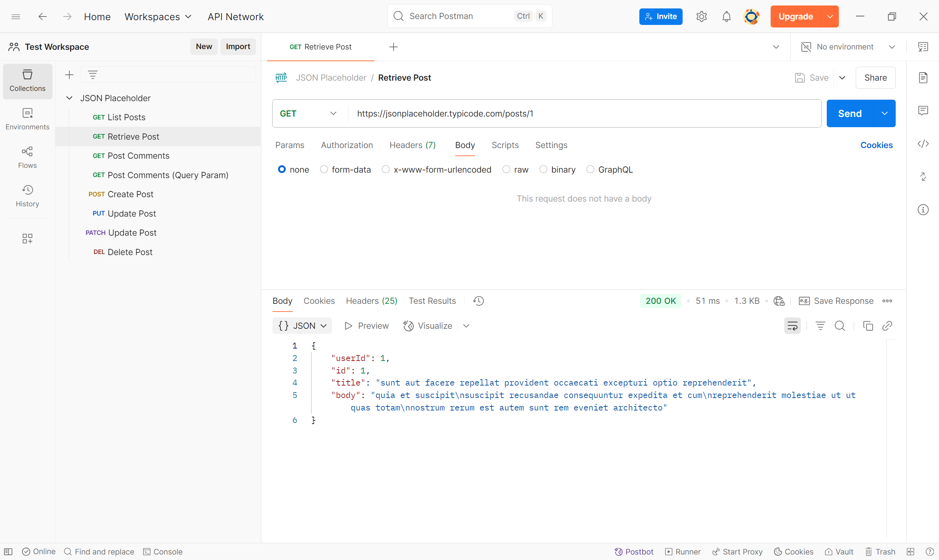Open the tabs list chevron
939x560 pixels.
[776, 47]
